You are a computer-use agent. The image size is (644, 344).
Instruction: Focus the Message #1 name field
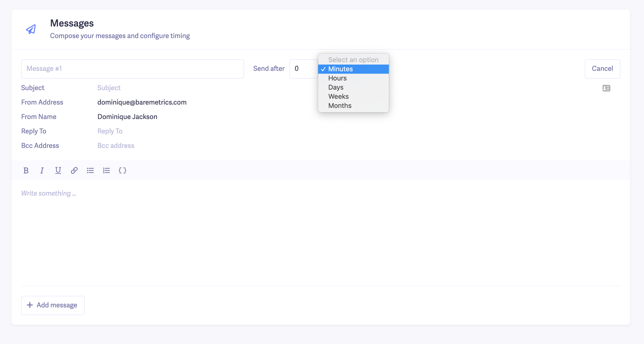pyautogui.click(x=133, y=69)
